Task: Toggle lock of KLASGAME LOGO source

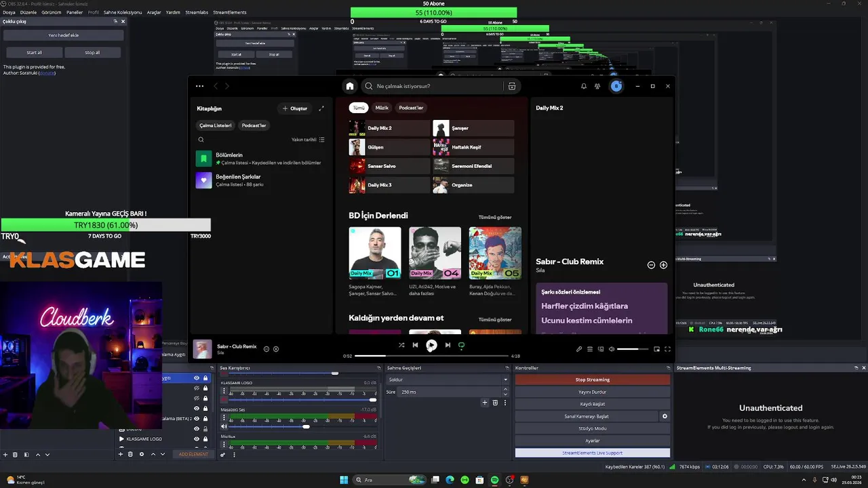Action: click(x=205, y=439)
